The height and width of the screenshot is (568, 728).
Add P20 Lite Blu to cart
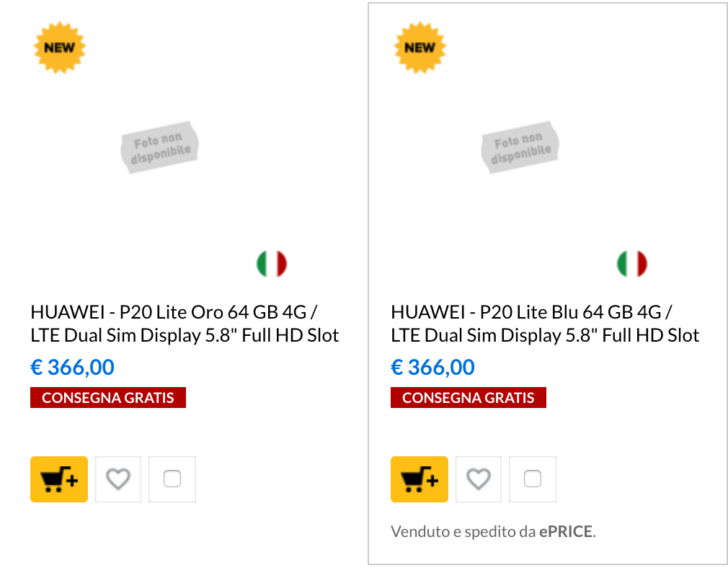pos(420,479)
